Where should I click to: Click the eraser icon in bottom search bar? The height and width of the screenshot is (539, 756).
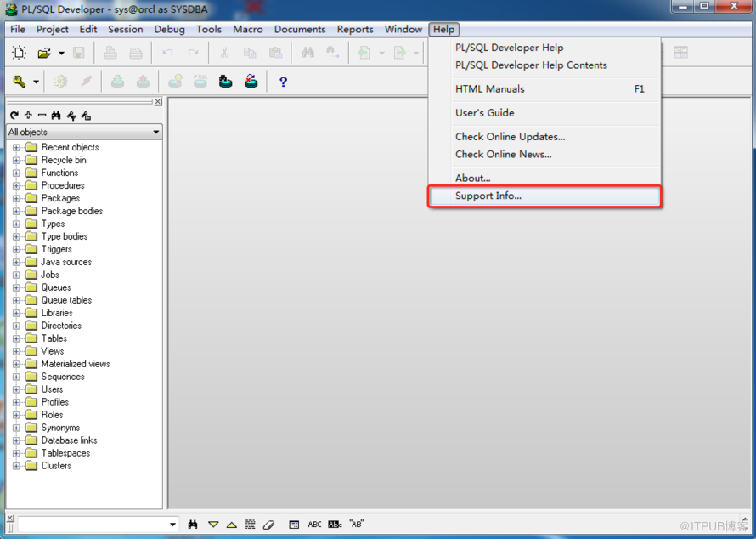click(x=268, y=525)
